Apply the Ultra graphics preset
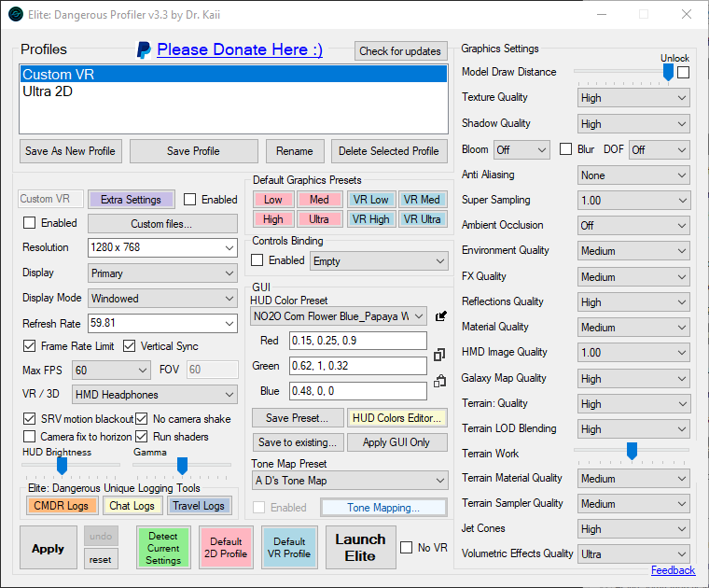The image size is (709, 588). pos(319,219)
